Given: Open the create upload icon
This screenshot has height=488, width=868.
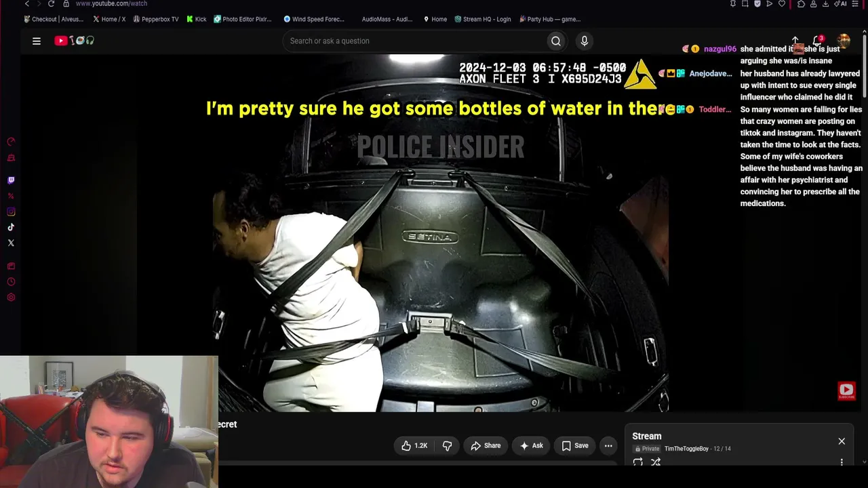Looking at the screenshot, I should tap(795, 41).
